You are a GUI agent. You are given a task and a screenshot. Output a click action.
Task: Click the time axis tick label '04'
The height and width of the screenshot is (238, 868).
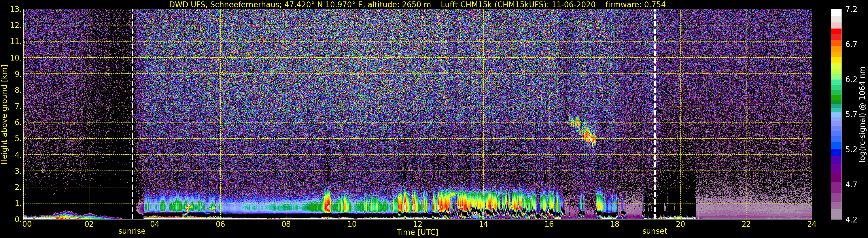click(155, 224)
